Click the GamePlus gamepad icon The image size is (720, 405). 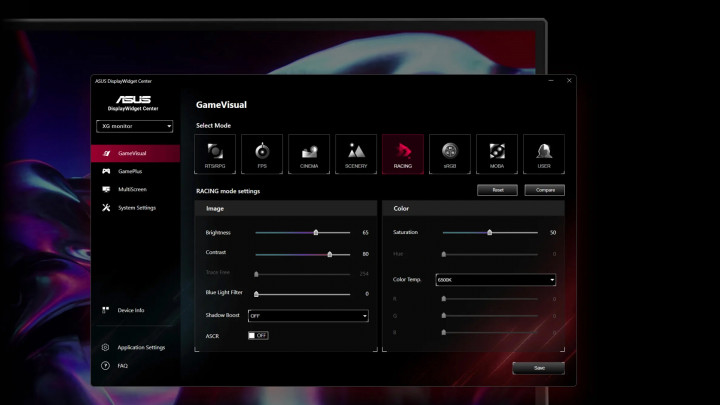(106, 171)
